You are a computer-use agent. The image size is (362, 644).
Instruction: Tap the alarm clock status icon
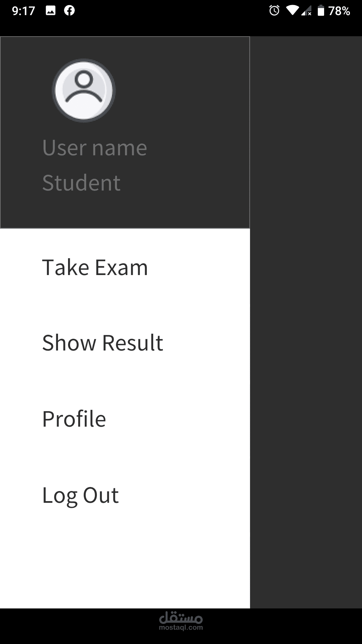(x=274, y=11)
